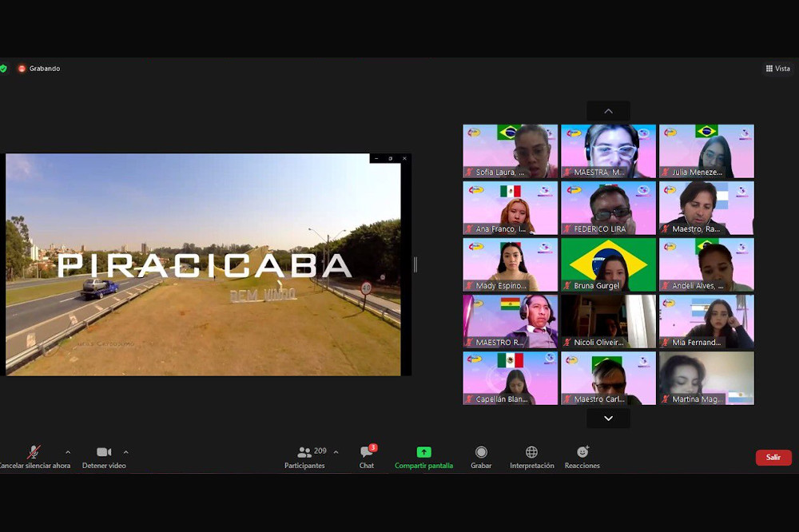Open the Vista layout menu
Image resolution: width=799 pixels, height=532 pixels.
click(x=777, y=69)
